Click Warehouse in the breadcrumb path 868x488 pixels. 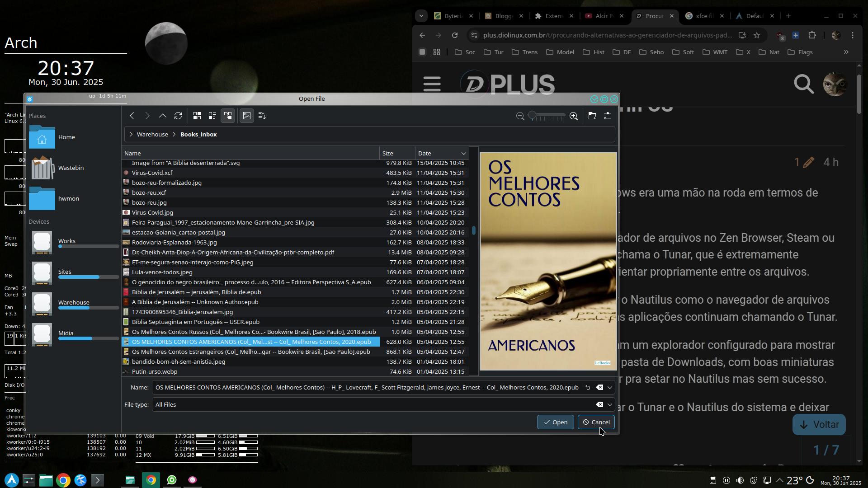(x=152, y=135)
